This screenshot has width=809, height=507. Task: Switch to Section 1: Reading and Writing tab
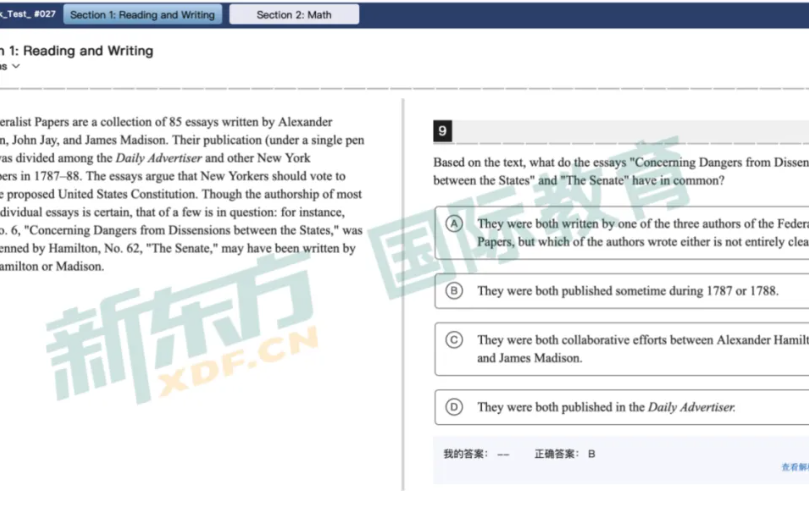(x=142, y=15)
